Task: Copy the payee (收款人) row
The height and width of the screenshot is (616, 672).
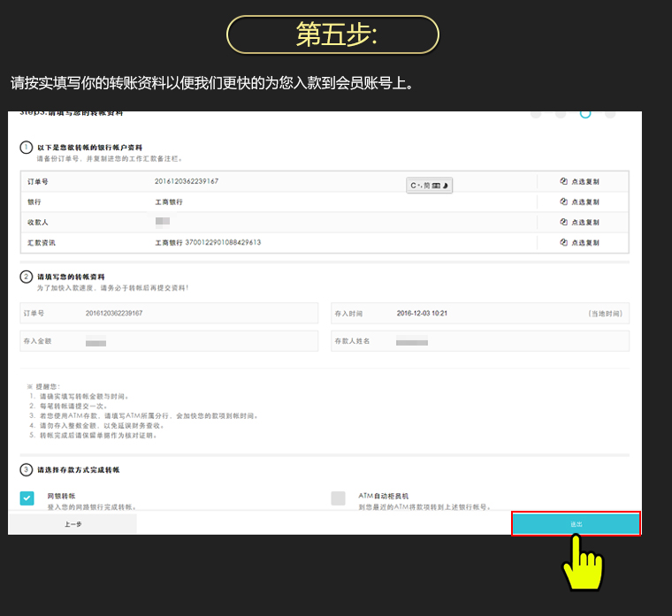Action: pyautogui.click(x=580, y=222)
